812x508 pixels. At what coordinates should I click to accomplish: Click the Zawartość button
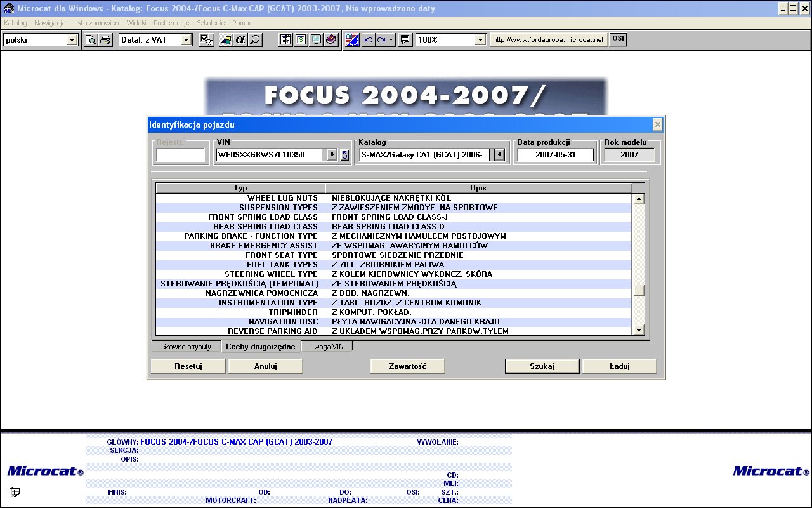point(407,366)
